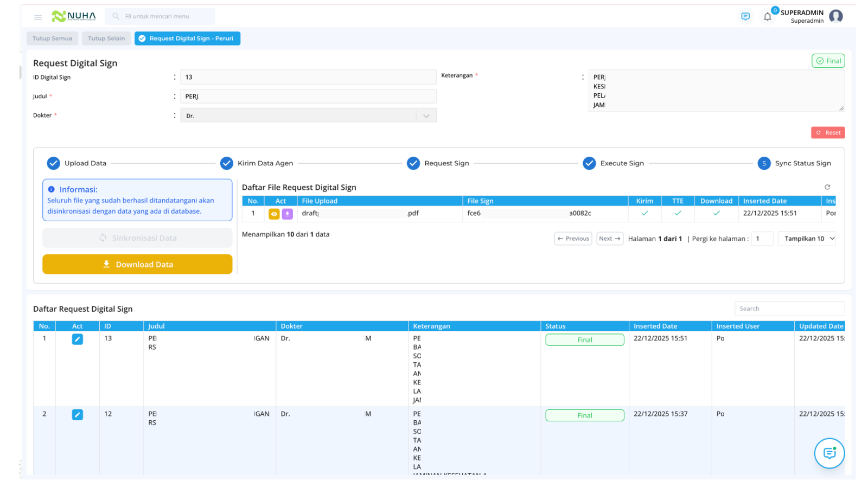Focus the F8 menu search box

click(x=160, y=16)
